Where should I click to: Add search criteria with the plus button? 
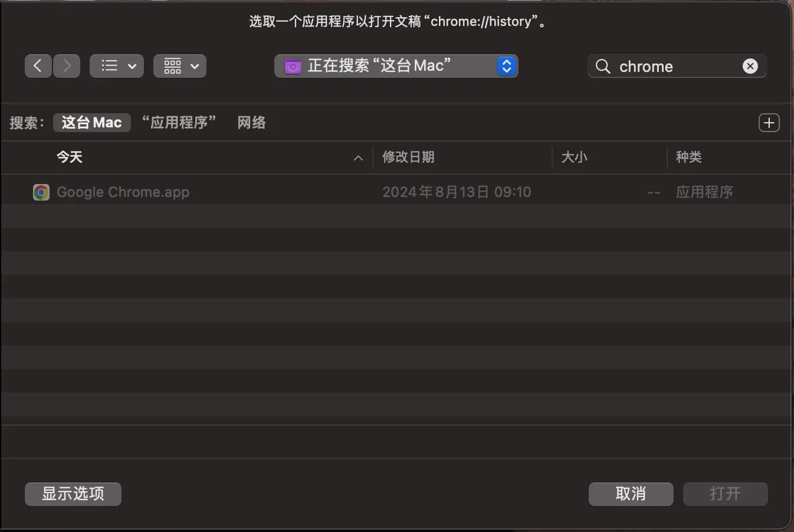(769, 123)
